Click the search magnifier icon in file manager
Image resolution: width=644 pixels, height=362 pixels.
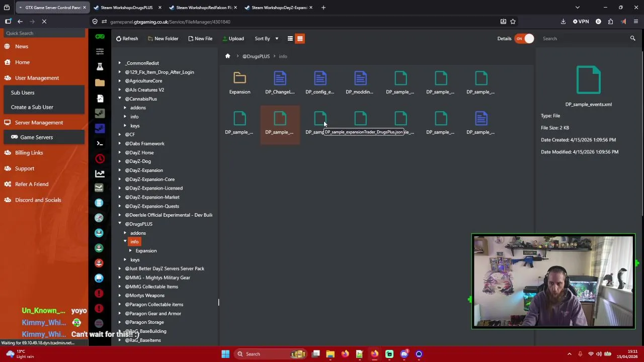(632, 39)
